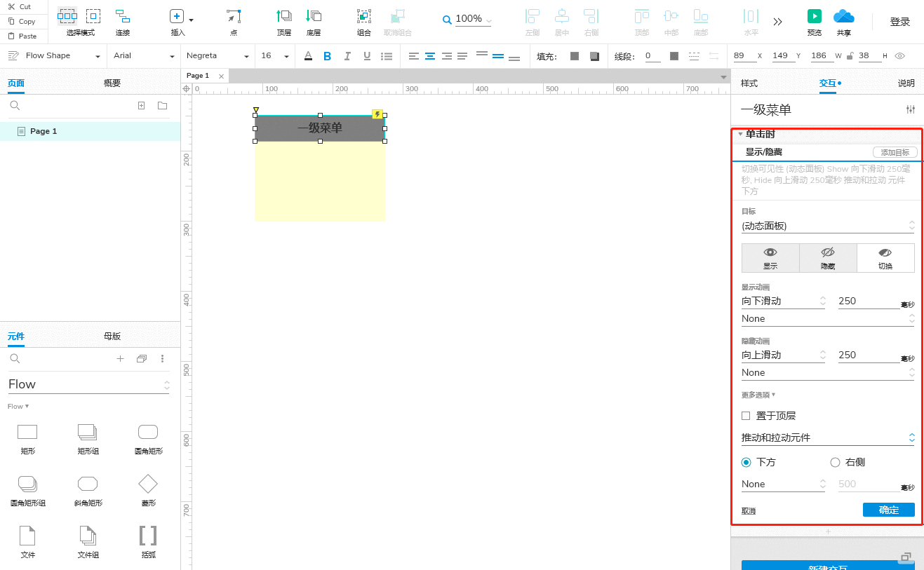Center-align text horizontally
This screenshot has height=570, width=924.
[x=430, y=56]
